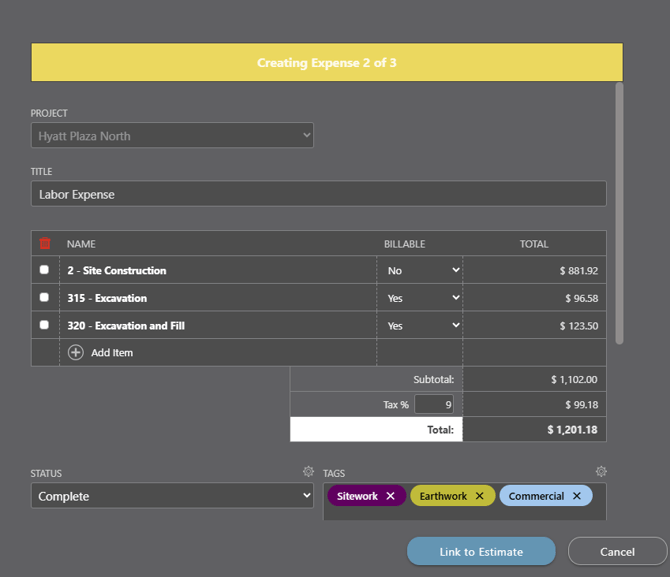Click the 2 - Site Construction item name

tap(117, 271)
